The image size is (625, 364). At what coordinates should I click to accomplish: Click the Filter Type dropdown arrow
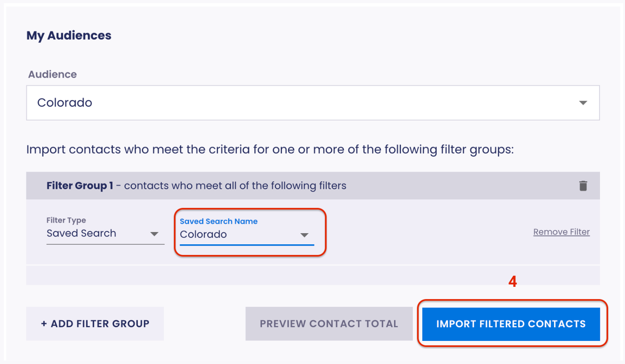point(154,234)
